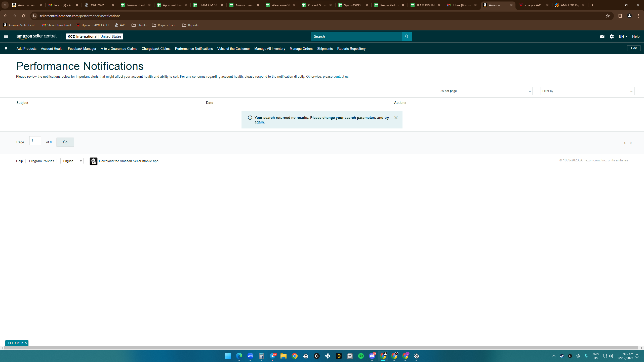Open footer Program Policies link
The image size is (644, 362).
tap(42, 161)
